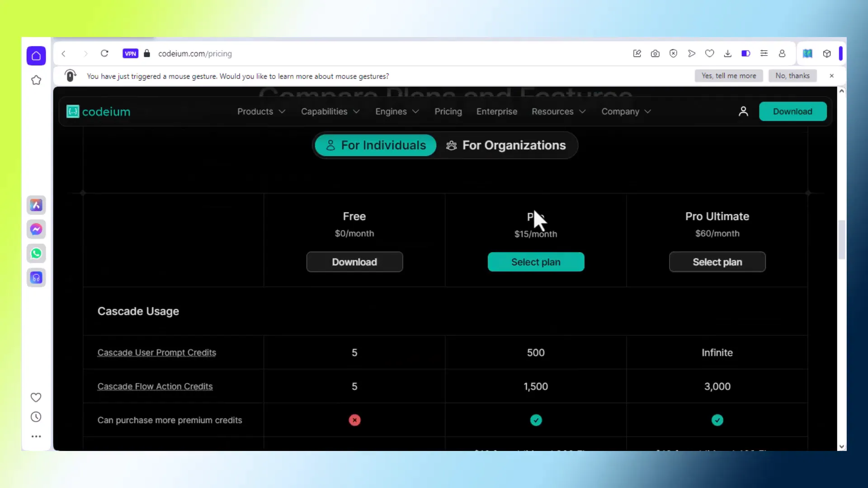Go back to the previous page

[64, 54]
